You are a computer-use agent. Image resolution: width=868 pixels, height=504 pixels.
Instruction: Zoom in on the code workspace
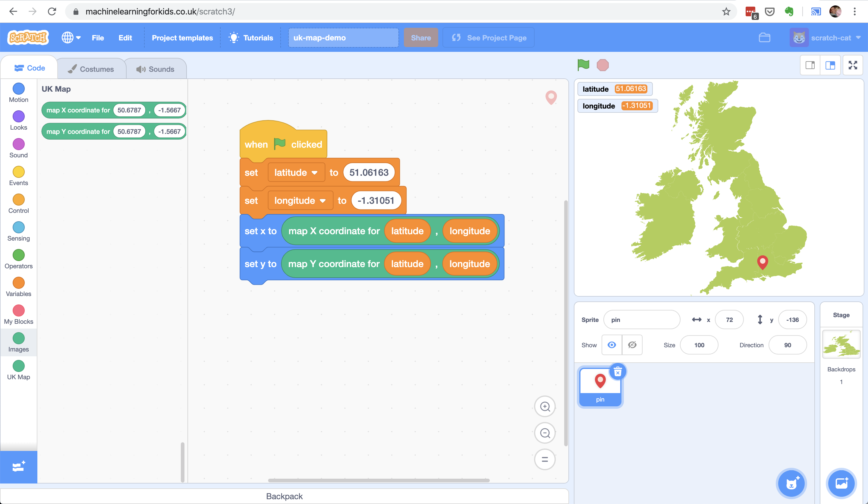[x=545, y=407]
